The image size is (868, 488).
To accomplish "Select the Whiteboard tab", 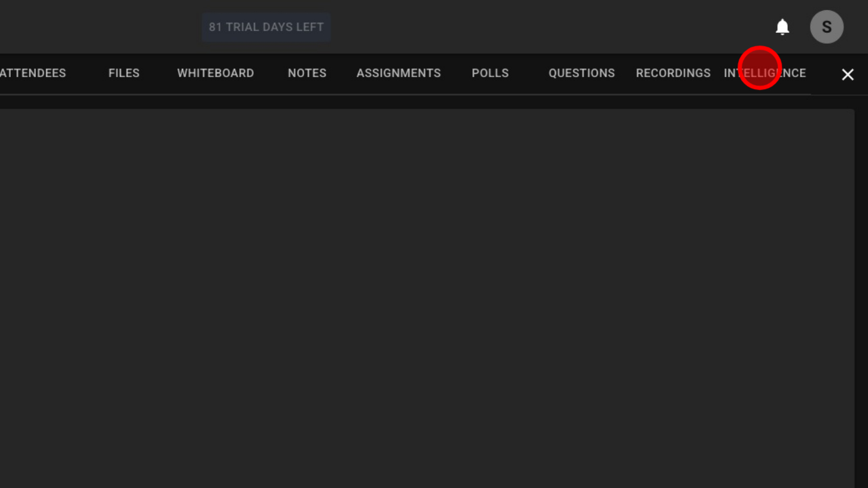I will 216,73.
